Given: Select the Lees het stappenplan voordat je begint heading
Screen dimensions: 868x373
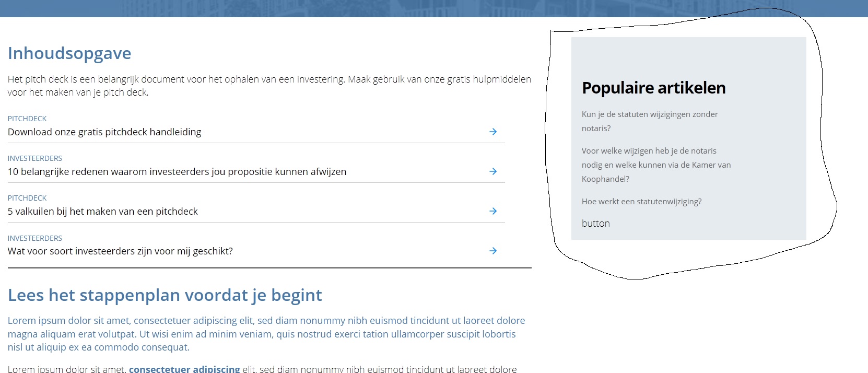Looking at the screenshot, I should point(165,295).
